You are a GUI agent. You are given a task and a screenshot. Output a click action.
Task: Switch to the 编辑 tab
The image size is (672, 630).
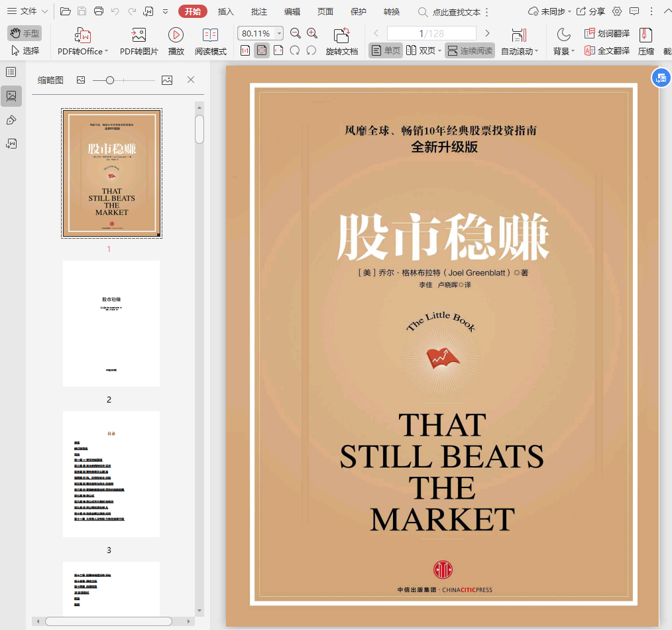coord(292,11)
